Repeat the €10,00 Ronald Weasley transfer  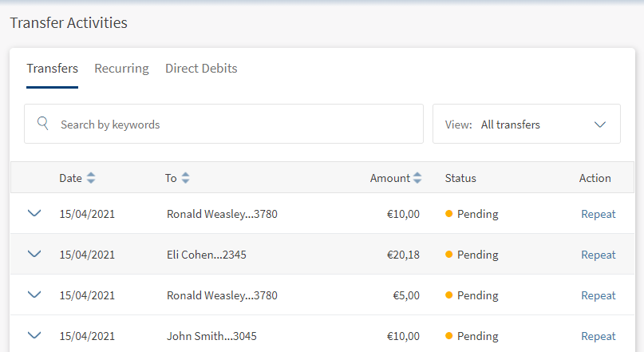click(x=598, y=214)
